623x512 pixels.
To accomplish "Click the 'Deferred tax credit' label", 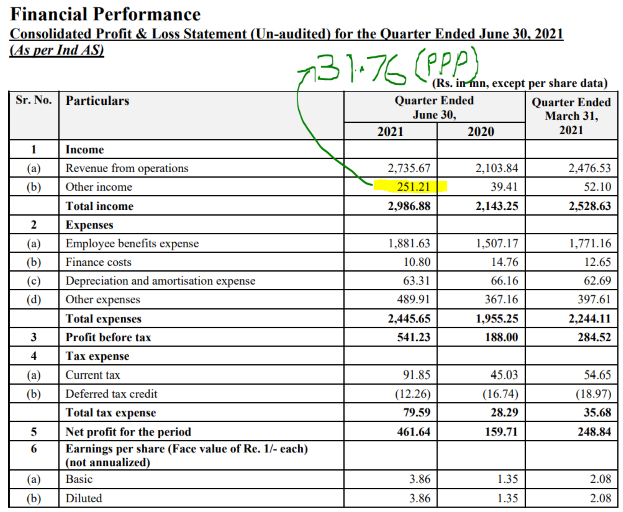I will (x=111, y=394).
